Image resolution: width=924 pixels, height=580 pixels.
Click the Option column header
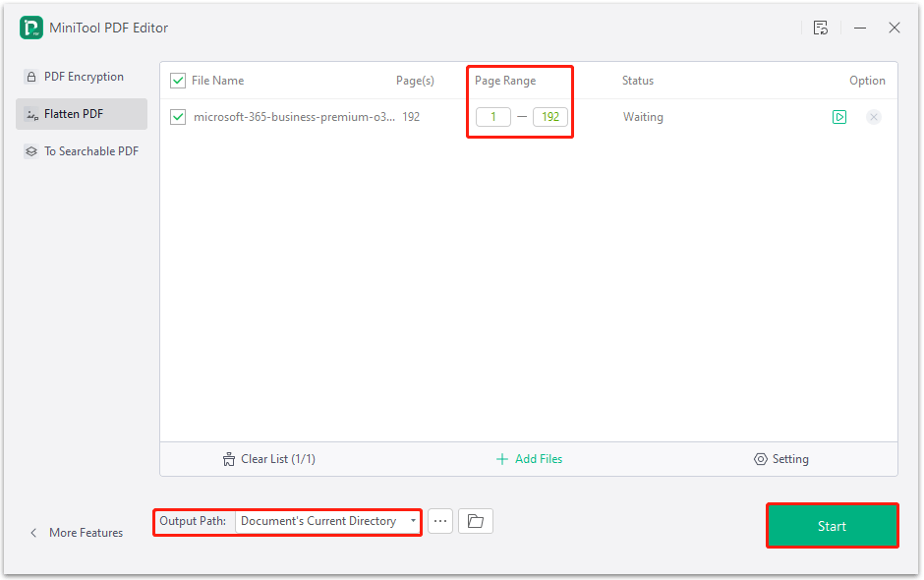coord(867,81)
